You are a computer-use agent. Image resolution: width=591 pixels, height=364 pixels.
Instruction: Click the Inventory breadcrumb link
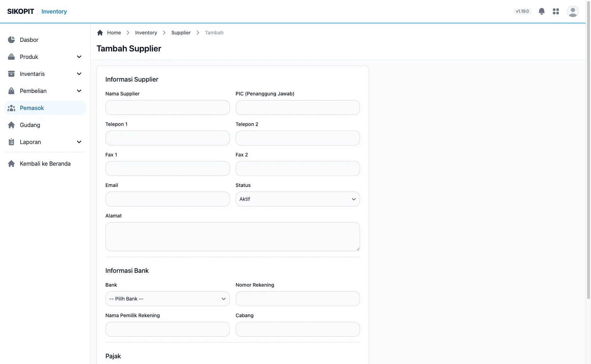click(x=146, y=33)
